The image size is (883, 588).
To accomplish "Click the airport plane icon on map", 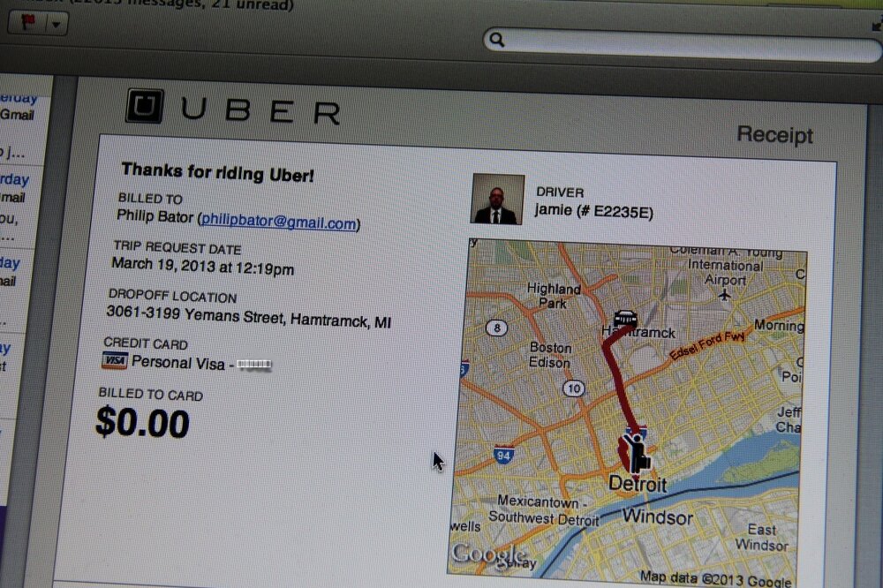I will coord(725,294).
